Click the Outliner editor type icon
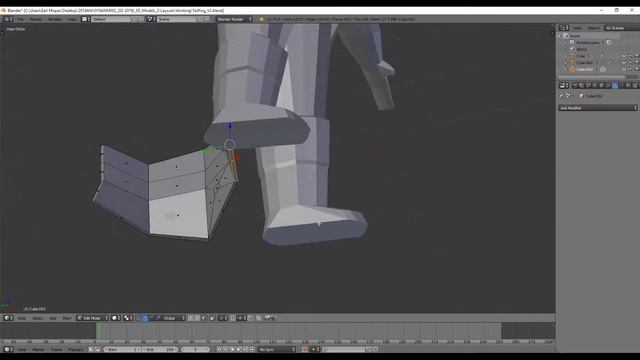Viewport: 640px width, 360px height. (564, 28)
